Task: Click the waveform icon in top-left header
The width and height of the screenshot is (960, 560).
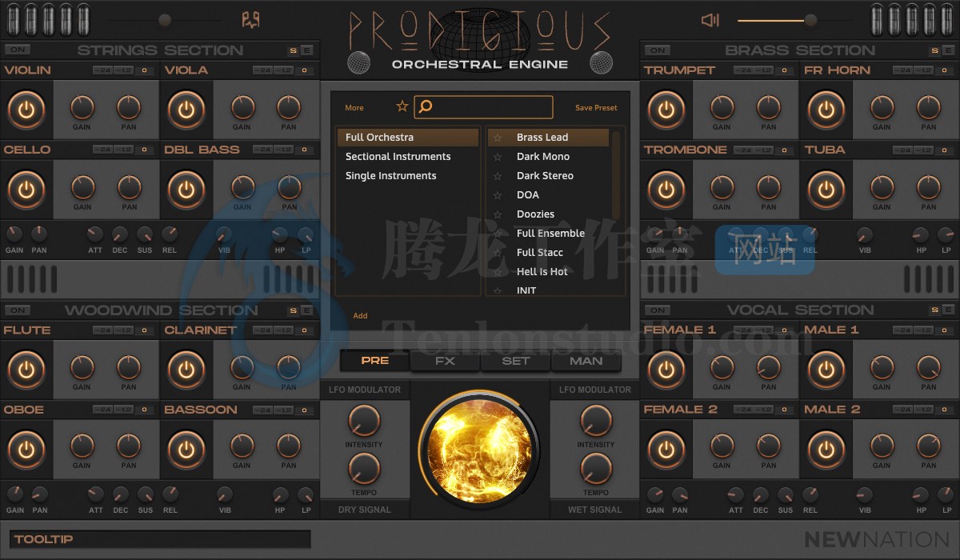Action: [250, 20]
